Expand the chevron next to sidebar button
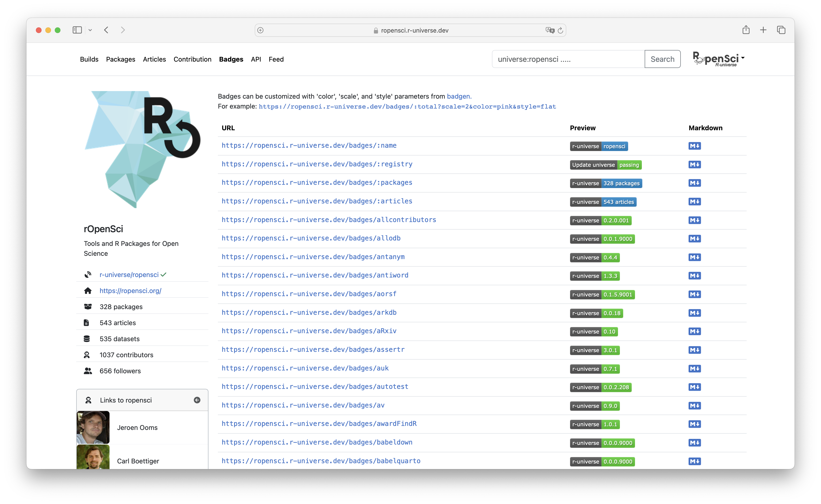This screenshot has height=504, width=821. (90, 30)
